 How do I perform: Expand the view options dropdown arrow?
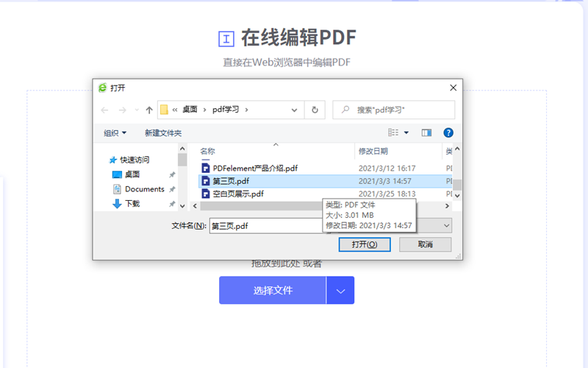tap(406, 133)
